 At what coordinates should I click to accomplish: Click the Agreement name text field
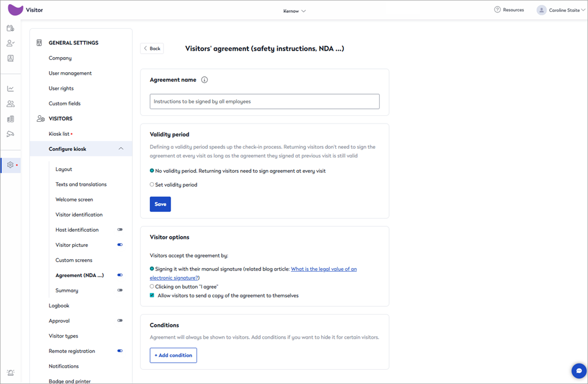tap(265, 102)
